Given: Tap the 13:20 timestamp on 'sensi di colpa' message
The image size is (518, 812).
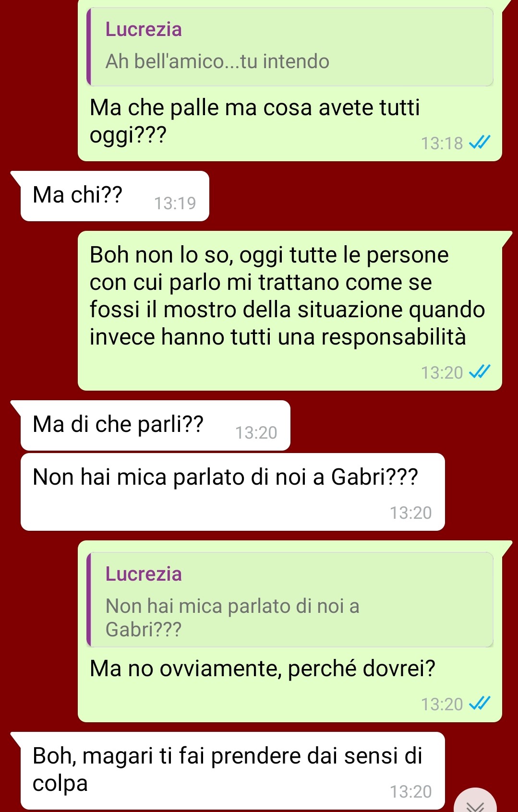Looking at the screenshot, I should click(410, 792).
